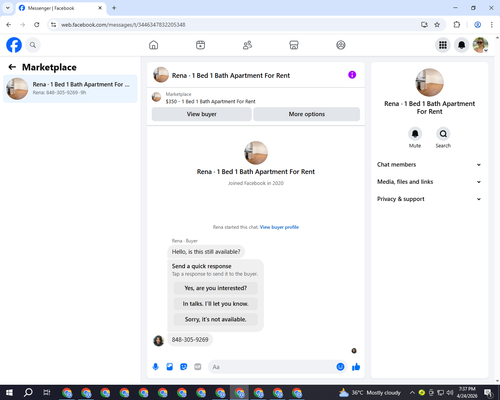Viewport: 500px width, 400px height.
Task: Go back with browser back arrow
Action: pos(9,25)
